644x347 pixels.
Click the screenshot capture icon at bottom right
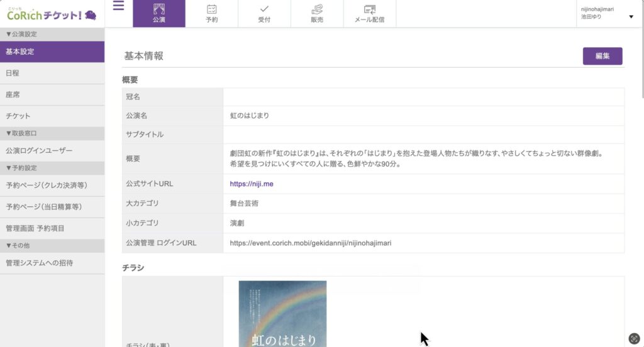click(x=634, y=338)
